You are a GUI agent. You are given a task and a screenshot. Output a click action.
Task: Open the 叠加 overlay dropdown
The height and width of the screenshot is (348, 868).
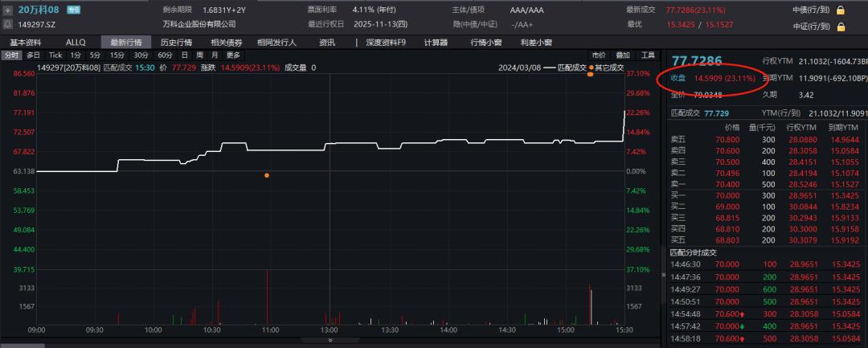[x=623, y=55]
